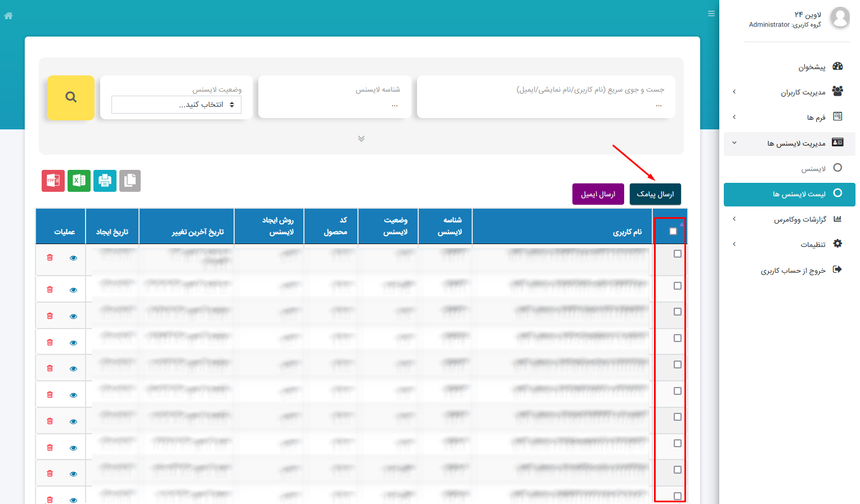Copy table data with the copy icon
860x504 pixels.
(130, 181)
